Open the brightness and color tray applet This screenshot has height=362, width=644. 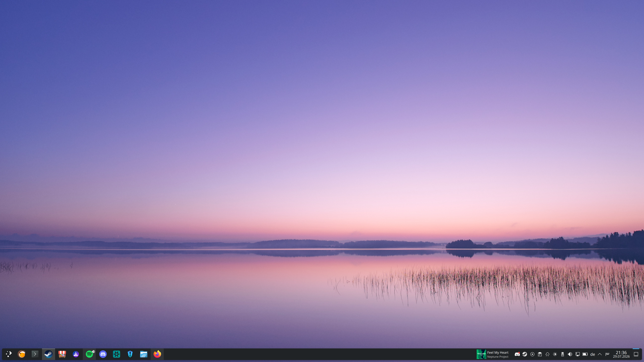[555, 354]
